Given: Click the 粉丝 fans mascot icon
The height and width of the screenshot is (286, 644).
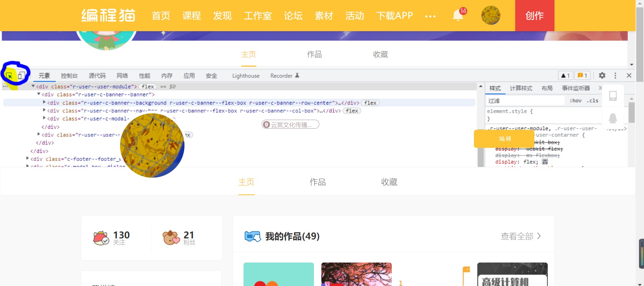Looking at the screenshot, I should [x=171, y=238].
